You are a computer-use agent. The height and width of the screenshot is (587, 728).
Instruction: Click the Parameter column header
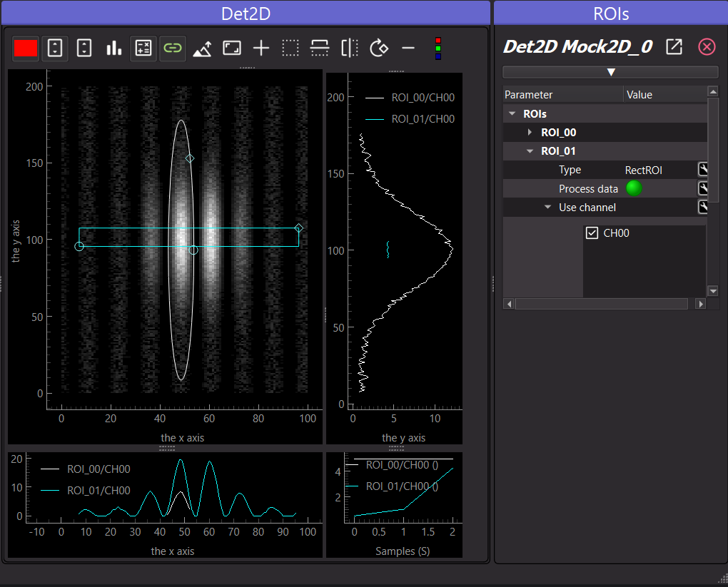[x=562, y=95]
